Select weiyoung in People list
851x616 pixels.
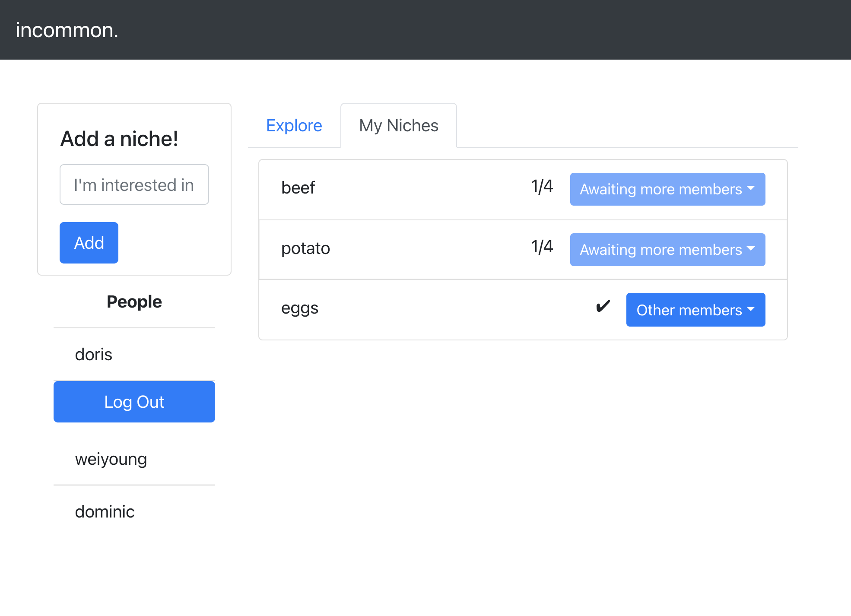click(111, 459)
